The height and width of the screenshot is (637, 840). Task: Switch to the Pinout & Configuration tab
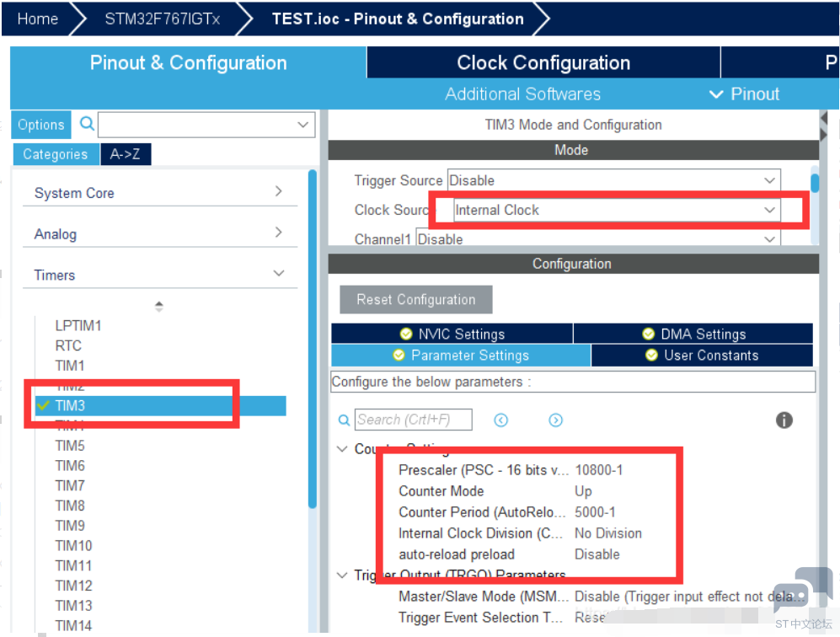click(x=188, y=62)
